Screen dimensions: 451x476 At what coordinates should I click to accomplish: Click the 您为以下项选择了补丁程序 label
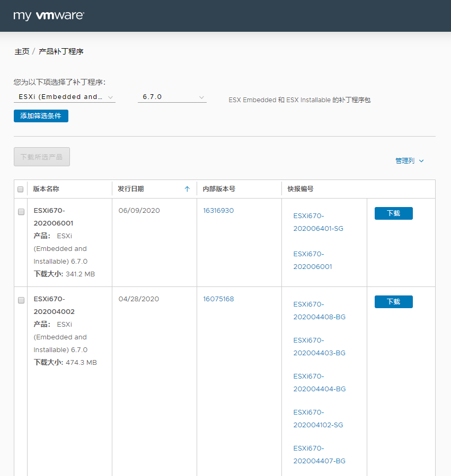click(59, 82)
